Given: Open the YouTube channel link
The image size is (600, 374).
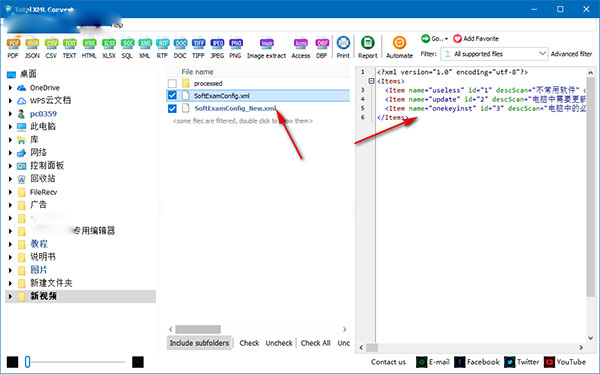Looking at the screenshot, I should pos(565,362).
